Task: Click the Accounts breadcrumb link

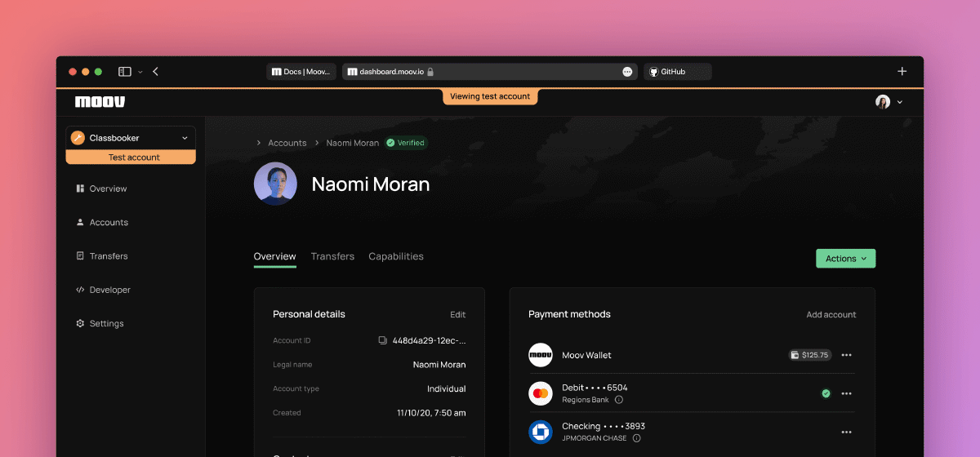Action: (287, 143)
